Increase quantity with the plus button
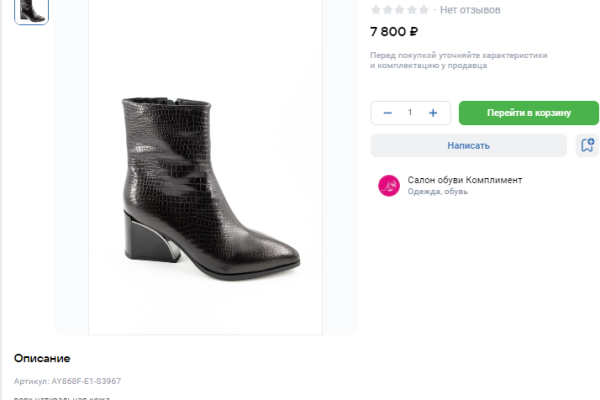 pos(433,113)
